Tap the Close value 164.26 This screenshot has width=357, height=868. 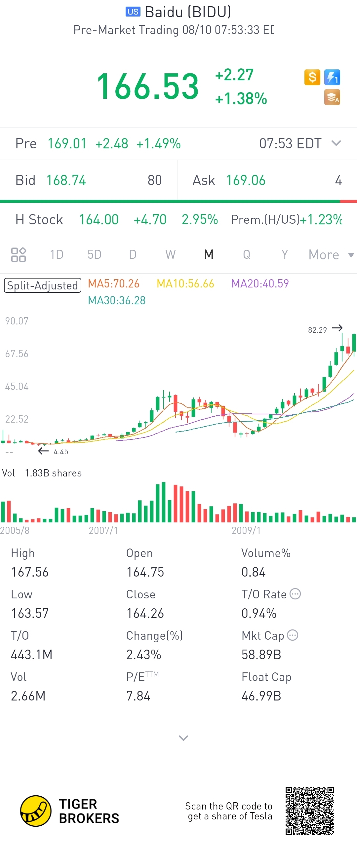coord(145,613)
